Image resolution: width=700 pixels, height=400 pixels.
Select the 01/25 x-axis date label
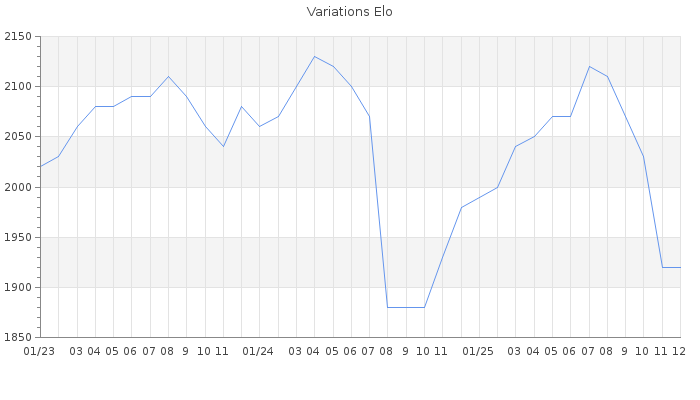click(479, 351)
